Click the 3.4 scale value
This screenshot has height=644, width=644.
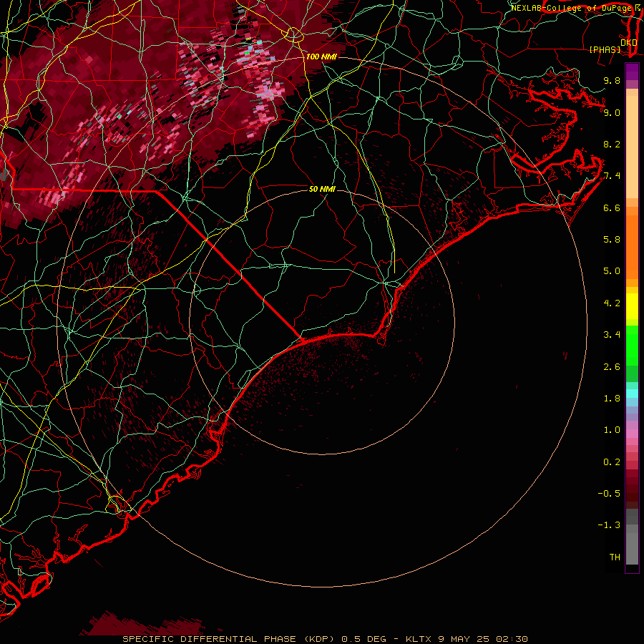click(x=612, y=335)
